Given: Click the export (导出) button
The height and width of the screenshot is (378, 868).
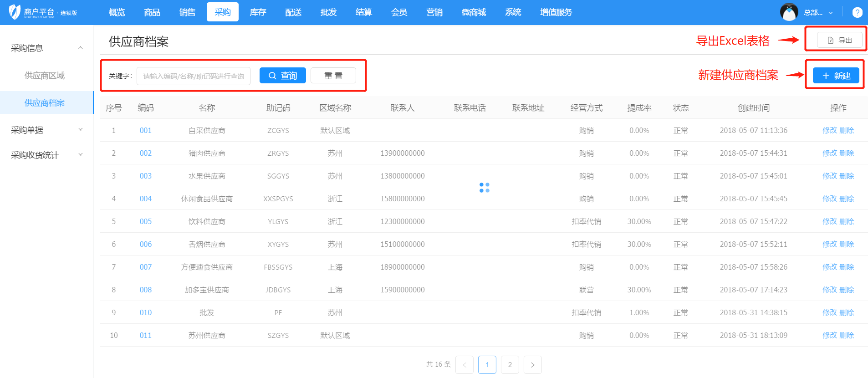Looking at the screenshot, I should 839,40.
